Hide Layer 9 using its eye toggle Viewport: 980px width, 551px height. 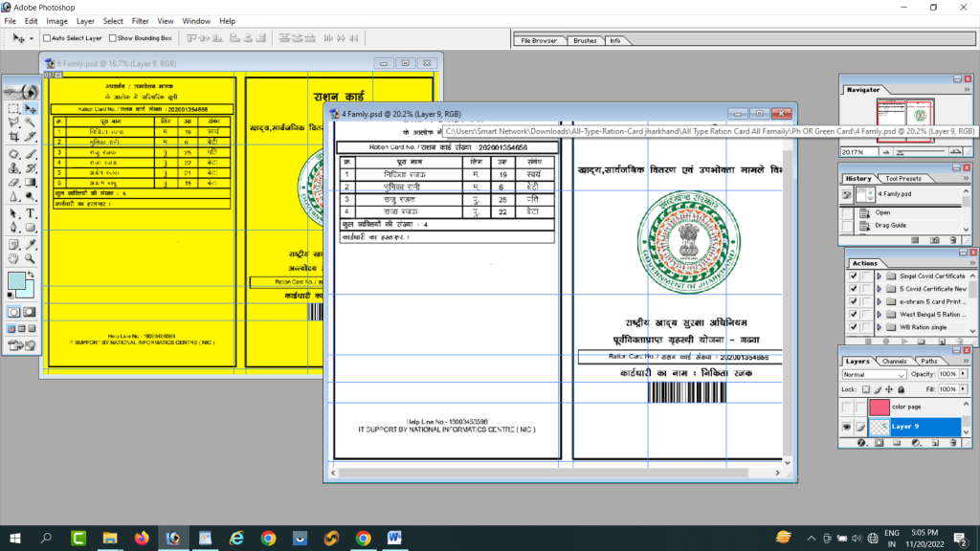pos(847,427)
